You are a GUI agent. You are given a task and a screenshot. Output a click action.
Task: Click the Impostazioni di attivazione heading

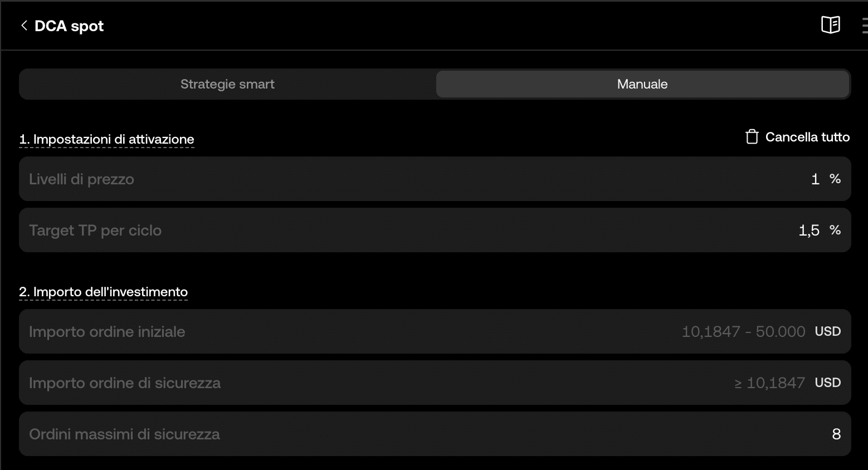point(106,139)
